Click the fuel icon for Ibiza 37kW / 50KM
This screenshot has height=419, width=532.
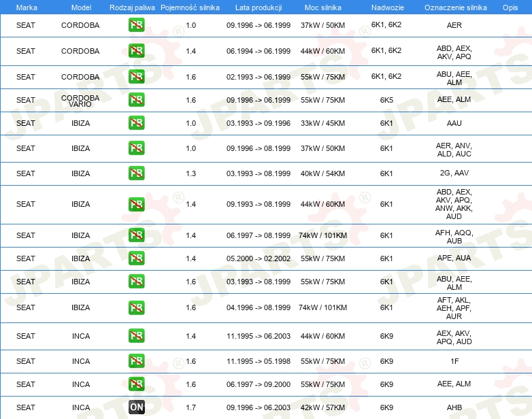136,148
